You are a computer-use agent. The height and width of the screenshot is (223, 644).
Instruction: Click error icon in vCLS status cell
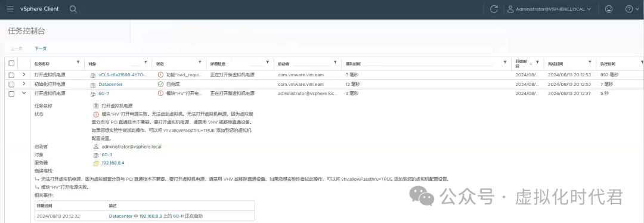[x=160, y=75]
